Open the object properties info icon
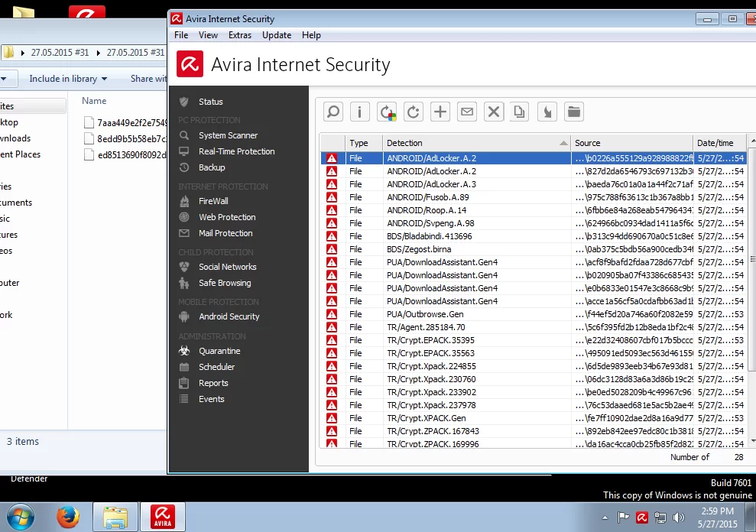 360,112
